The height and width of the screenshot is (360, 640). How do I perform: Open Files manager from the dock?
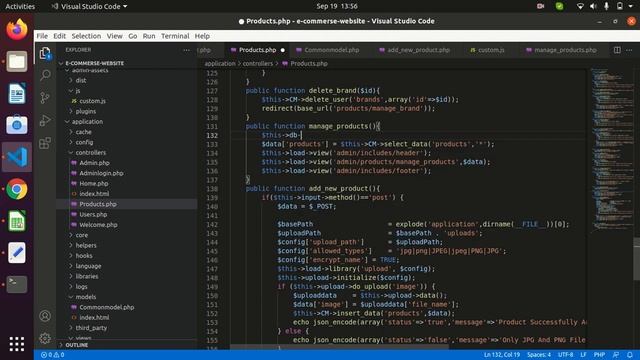click(x=17, y=62)
